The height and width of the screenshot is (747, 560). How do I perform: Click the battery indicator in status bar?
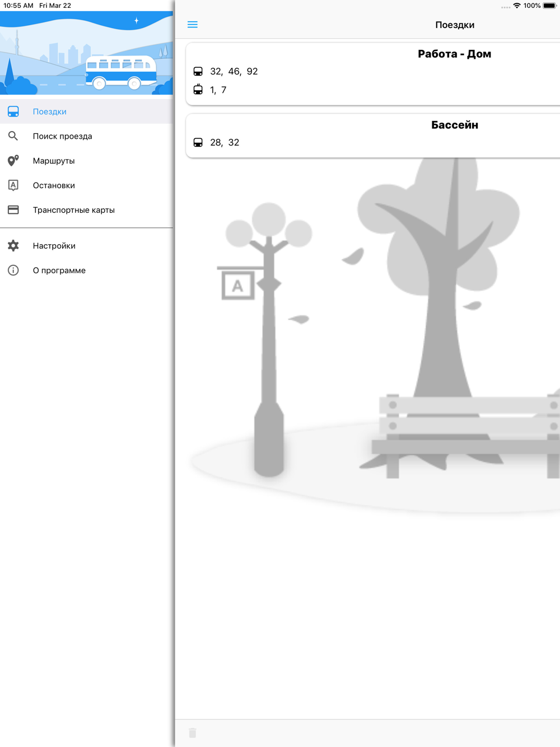pos(550,6)
